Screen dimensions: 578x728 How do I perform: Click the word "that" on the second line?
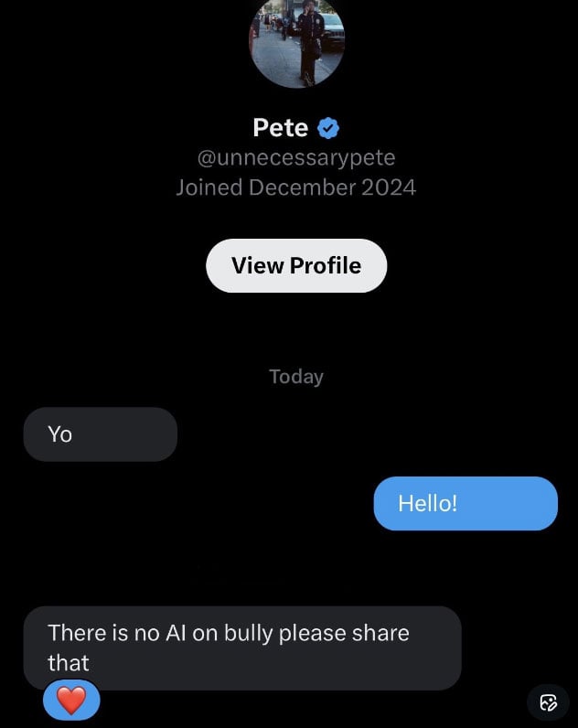69,661
